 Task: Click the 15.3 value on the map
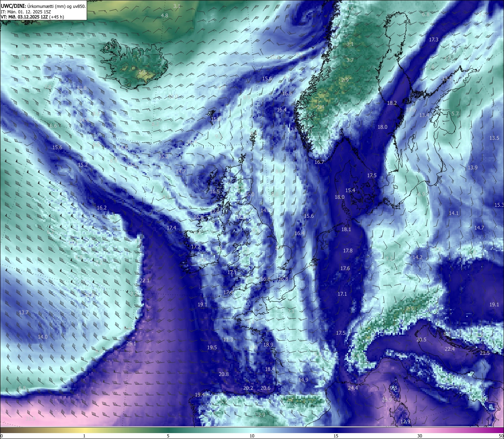tap(499, 205)
